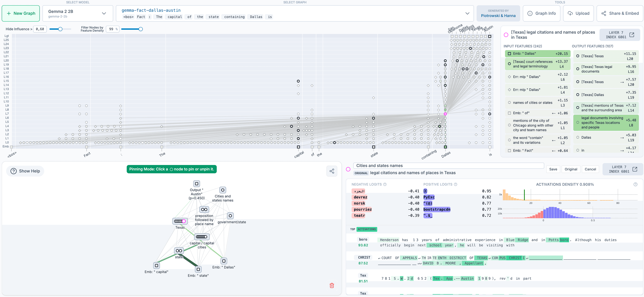Click Positive Logits info icon
The image size is (644, 297).
click(456, 184)
